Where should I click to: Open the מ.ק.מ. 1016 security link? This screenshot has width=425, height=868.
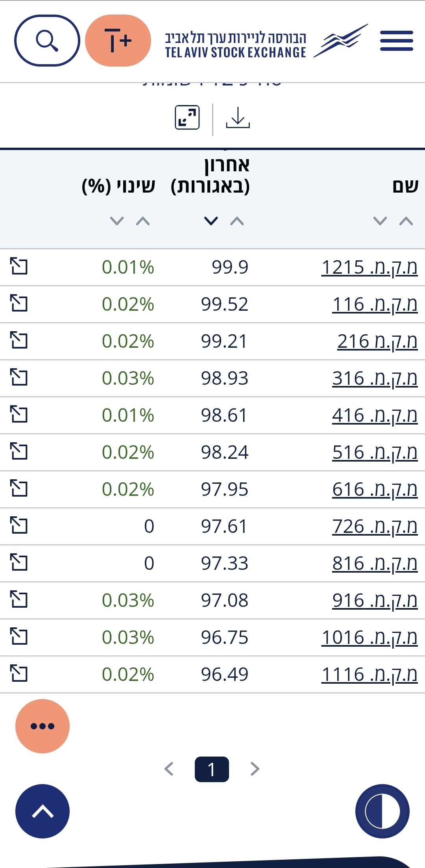point(369,638)
